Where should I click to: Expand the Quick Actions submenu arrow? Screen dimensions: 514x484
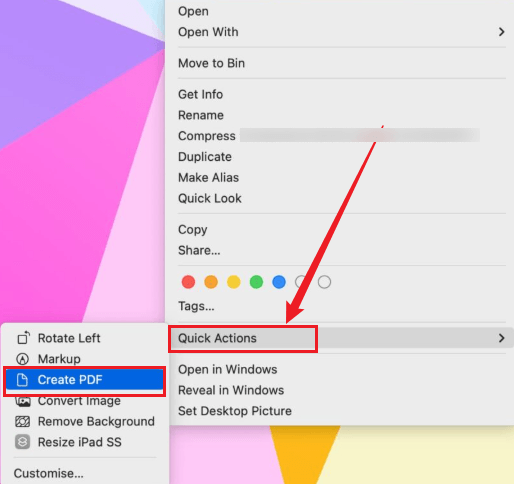click(x=501, y=338)
